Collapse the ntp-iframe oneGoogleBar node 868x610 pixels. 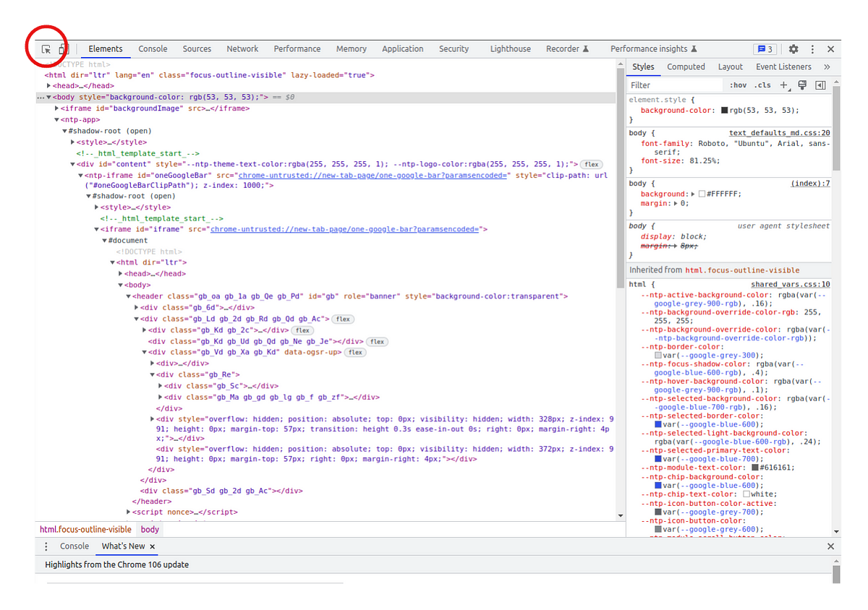coord(80,175)
